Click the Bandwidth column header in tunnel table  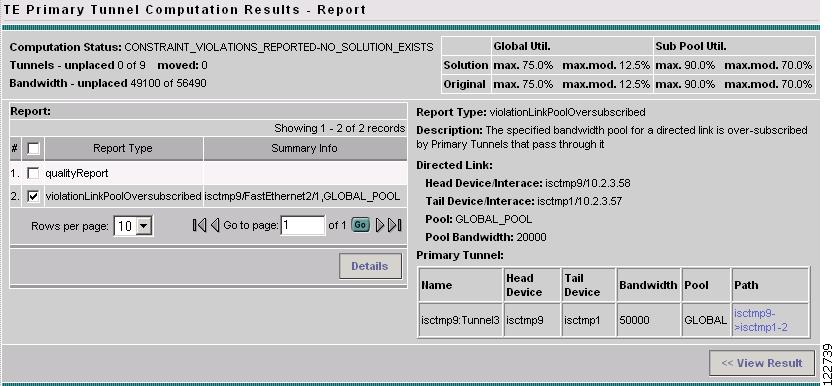[x=648, y=286]
